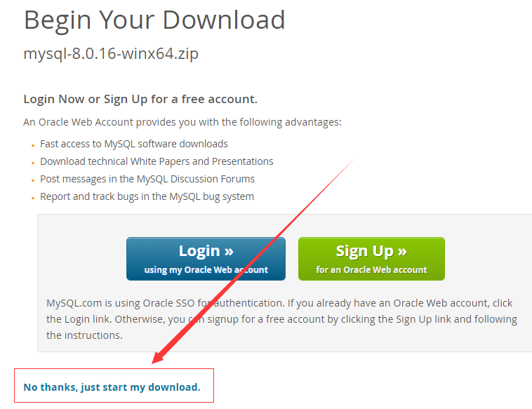532x409 pixels.
Task: Click the "Begin Your Download" heading
Action: (154, 20)
